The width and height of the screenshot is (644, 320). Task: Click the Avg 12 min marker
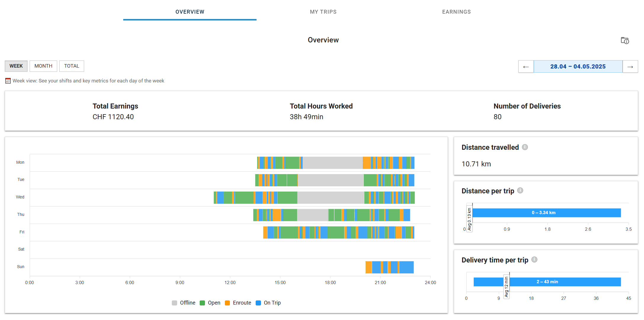tap(507, 287)
